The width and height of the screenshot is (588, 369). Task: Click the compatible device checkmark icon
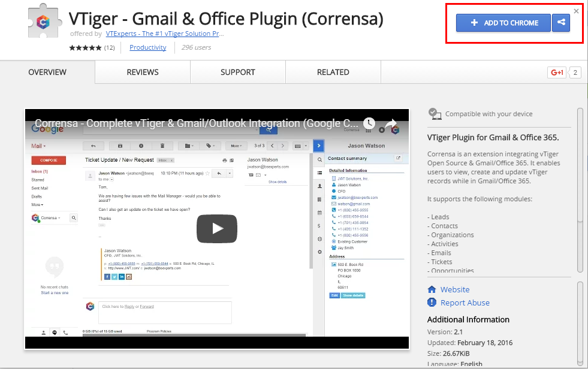435,114
